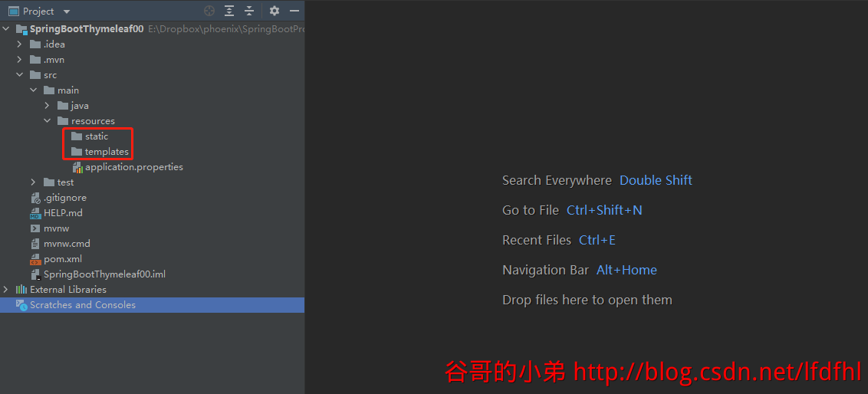Screen dimensions: 868x394
Task: Collapse the main folder
Action: [x=34, y=90]
